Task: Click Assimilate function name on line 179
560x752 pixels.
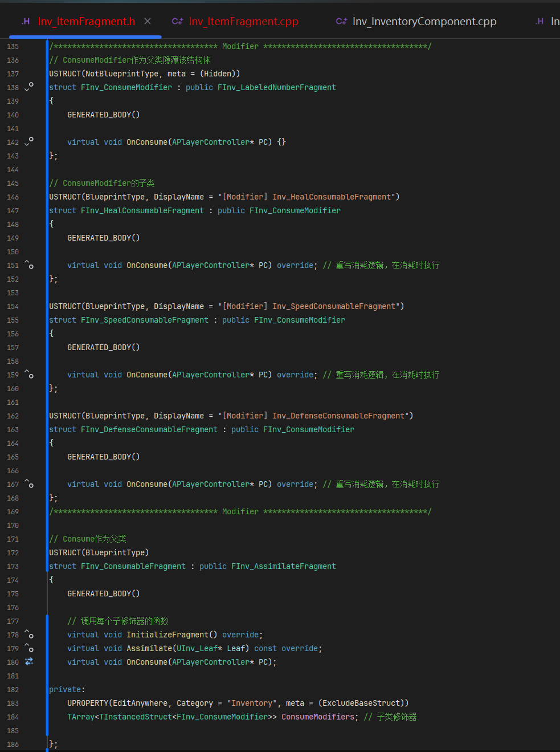Action: 149,648
